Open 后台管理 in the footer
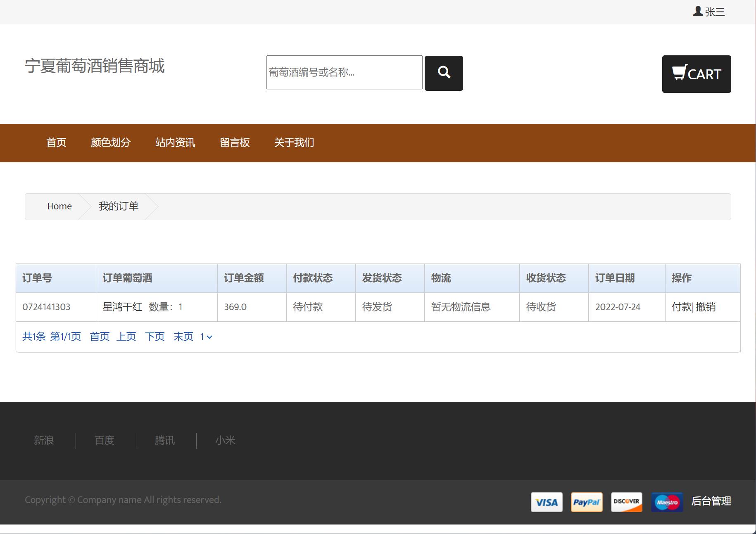Image resolution: width=756 pixels, height=534 pixels. pyautogui.click(x=711, y=501)
